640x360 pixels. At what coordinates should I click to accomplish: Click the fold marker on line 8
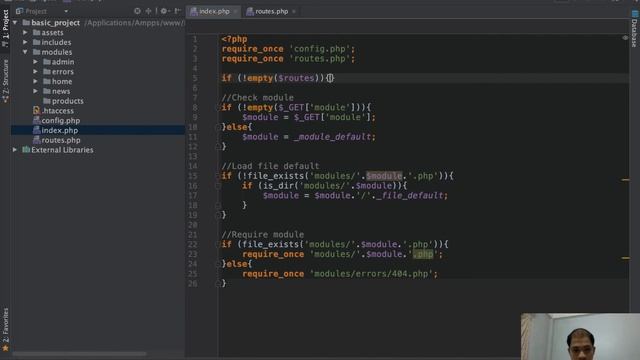pyautogui.click(x=218, y=107)
